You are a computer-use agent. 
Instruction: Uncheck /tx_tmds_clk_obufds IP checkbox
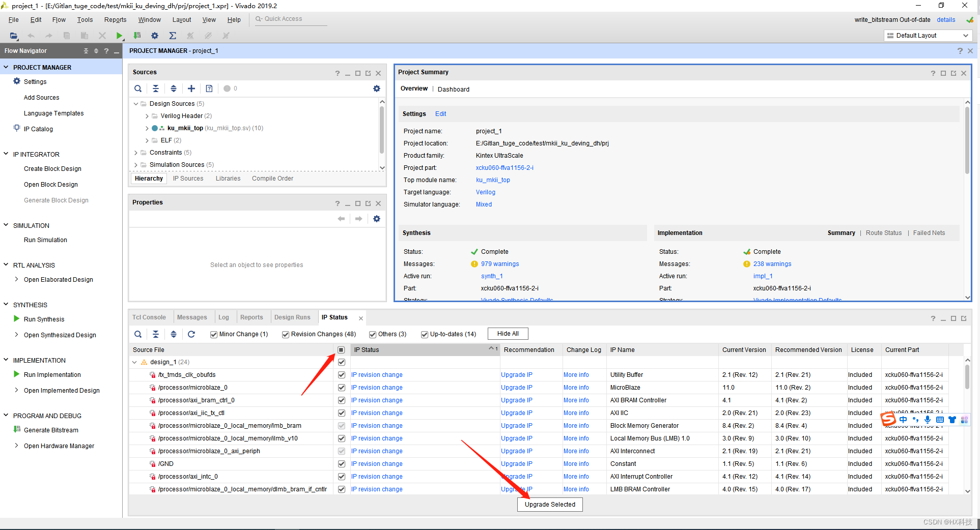click(x=342, y=375)
